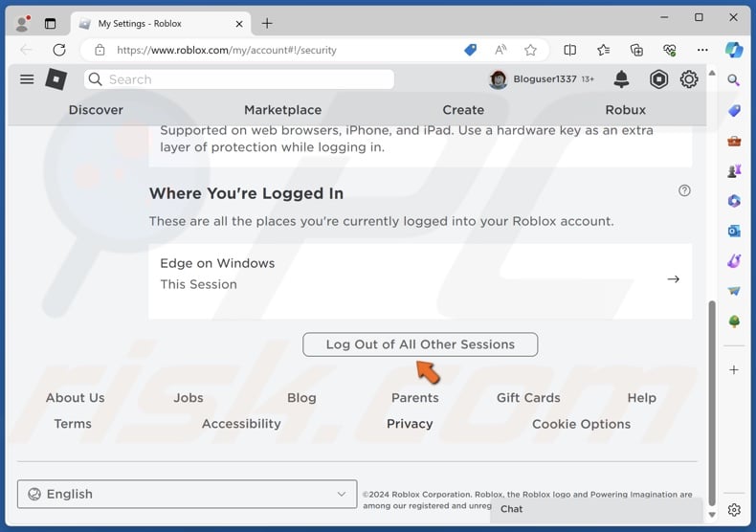
Task: Click the Roblox home logo
Action: coord(56,79)
